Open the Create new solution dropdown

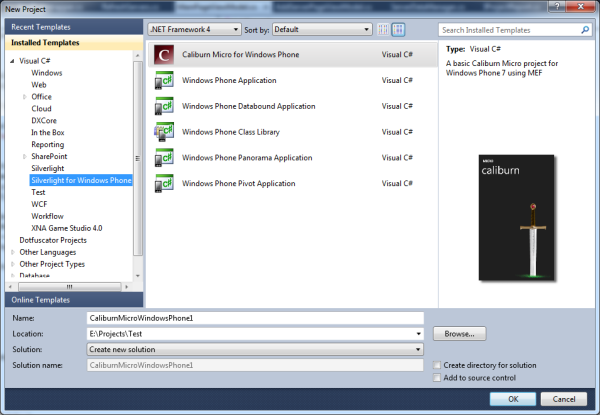click(255, 349)
